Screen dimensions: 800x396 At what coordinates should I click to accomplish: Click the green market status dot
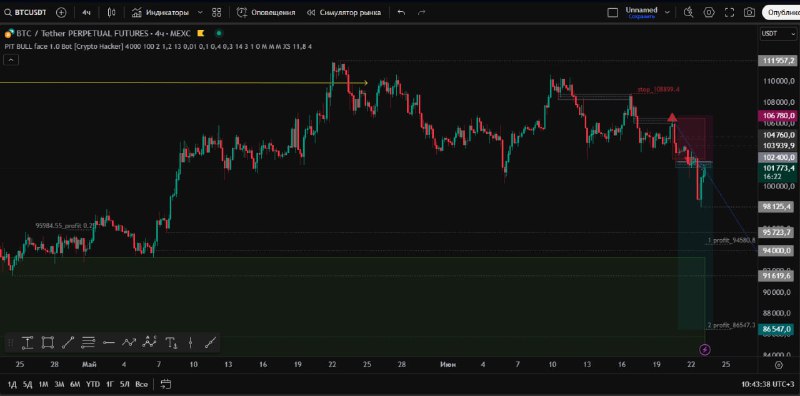coord(219,34)
